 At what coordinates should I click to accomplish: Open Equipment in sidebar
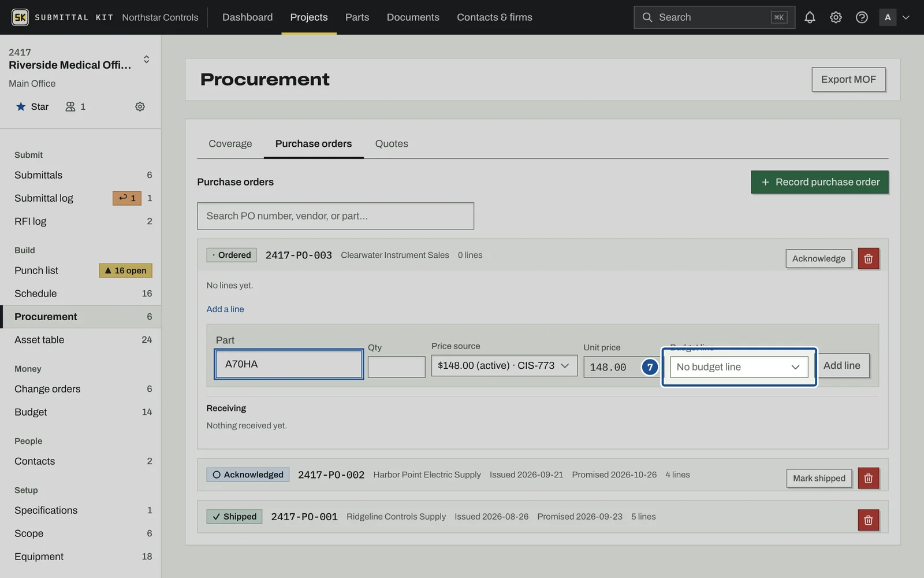(81, 557)
